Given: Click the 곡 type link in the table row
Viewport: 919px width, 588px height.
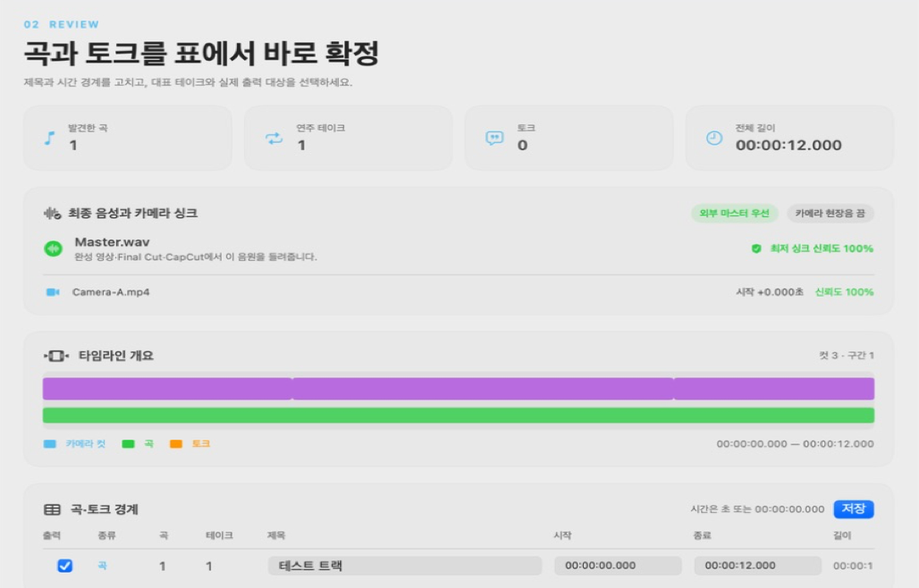Looking at the screenshot, I should point(102,566).
